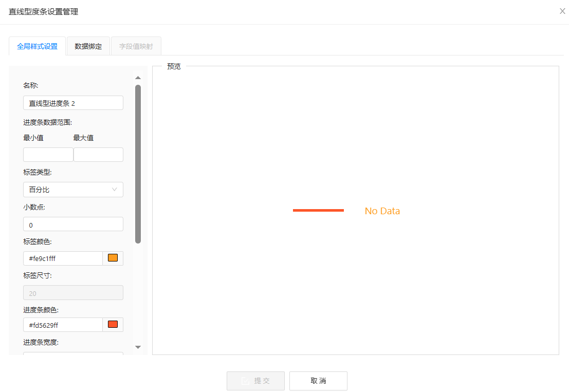Switch to the 全局样式设置 tab
Image resolution: width=569 pixels, height=392 pixels.
37,46
